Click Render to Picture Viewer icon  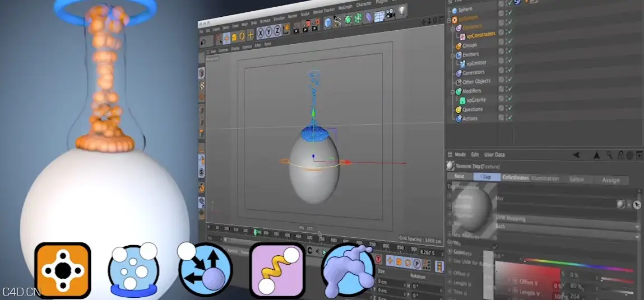pos(306,27)
